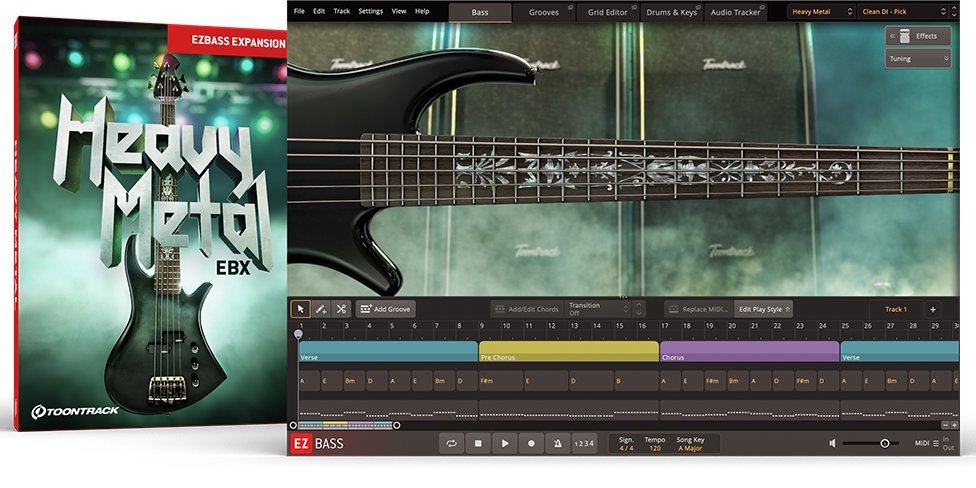The height and width of the screenshot is (488, 976).
Task: Select the pencil draw tool
Action: click(x=321, y=309)
